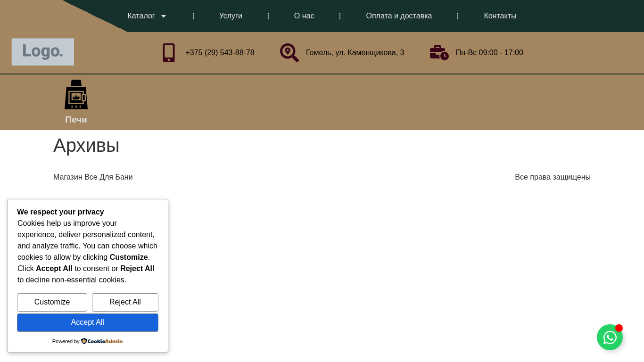Go to the О нас page

point(304,16)
